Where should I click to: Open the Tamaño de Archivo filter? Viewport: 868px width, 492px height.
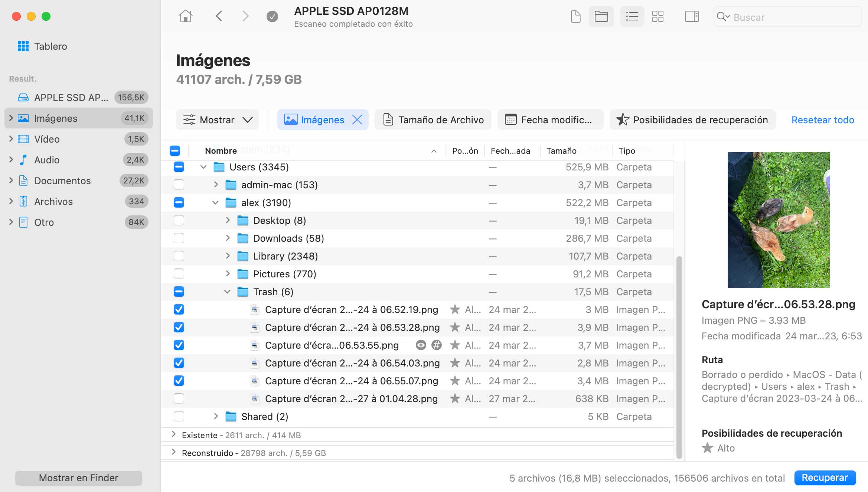point(433,120)
